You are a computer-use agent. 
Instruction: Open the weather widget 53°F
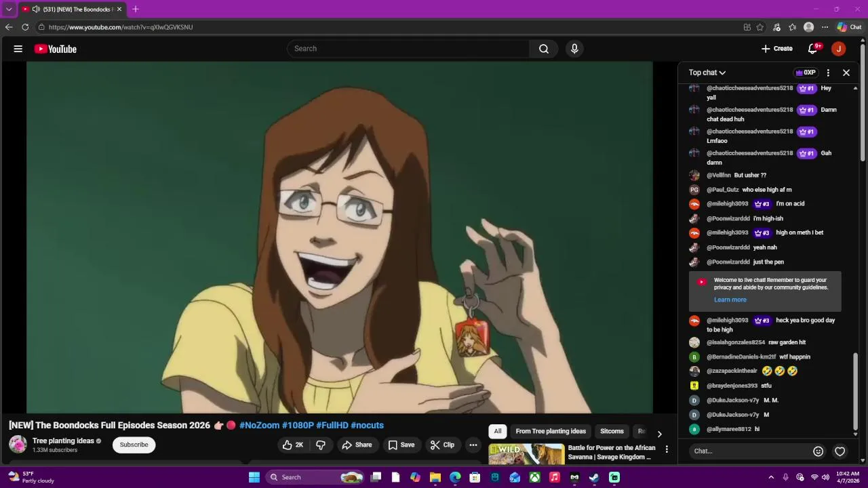31,477
